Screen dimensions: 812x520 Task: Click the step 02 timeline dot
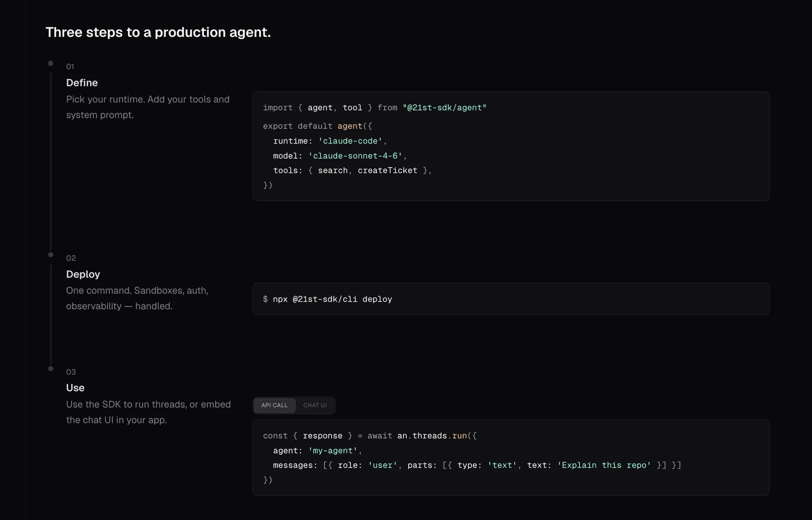tap(50, 254)
